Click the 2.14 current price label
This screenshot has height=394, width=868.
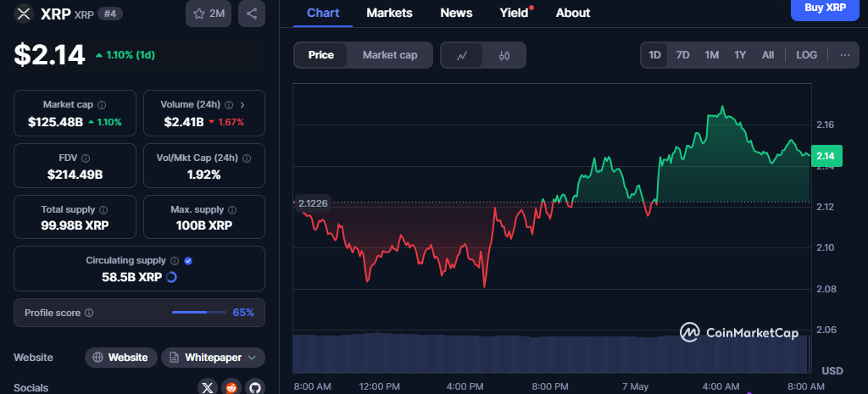(x=826, y=156)
